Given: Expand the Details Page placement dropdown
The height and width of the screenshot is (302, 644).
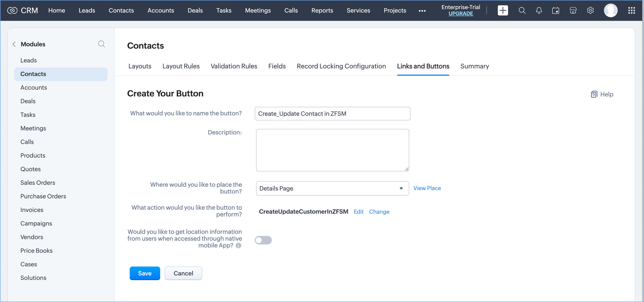Looking at the screenshot, I should coord(332,188).
